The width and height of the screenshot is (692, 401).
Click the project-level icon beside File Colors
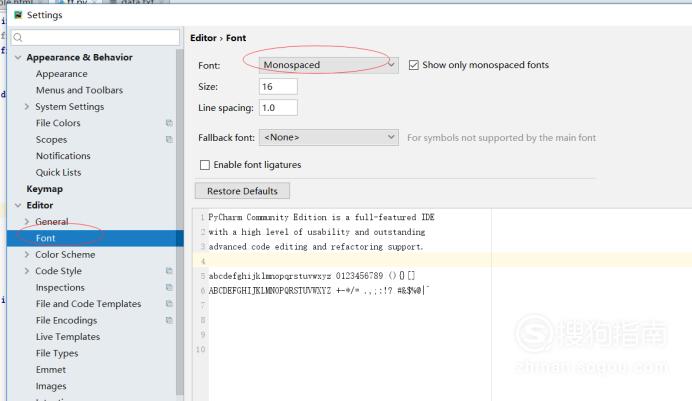(x=169, y=123)
